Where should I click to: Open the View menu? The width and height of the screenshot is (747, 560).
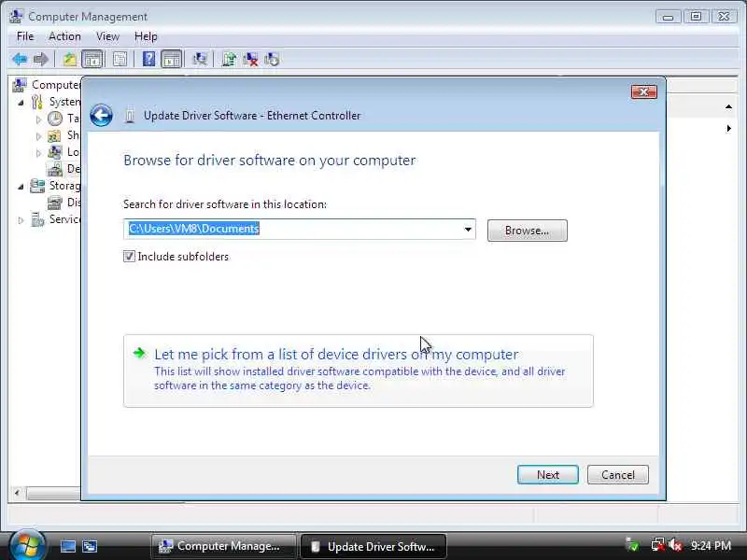click(107, 36)
